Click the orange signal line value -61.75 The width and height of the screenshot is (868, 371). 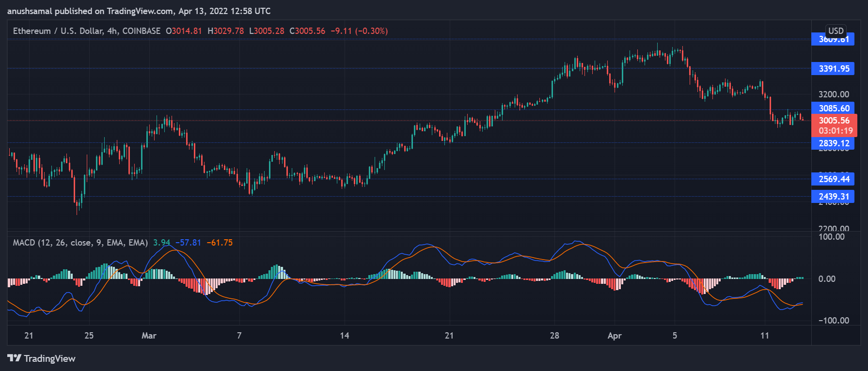(x=220, y=243)
